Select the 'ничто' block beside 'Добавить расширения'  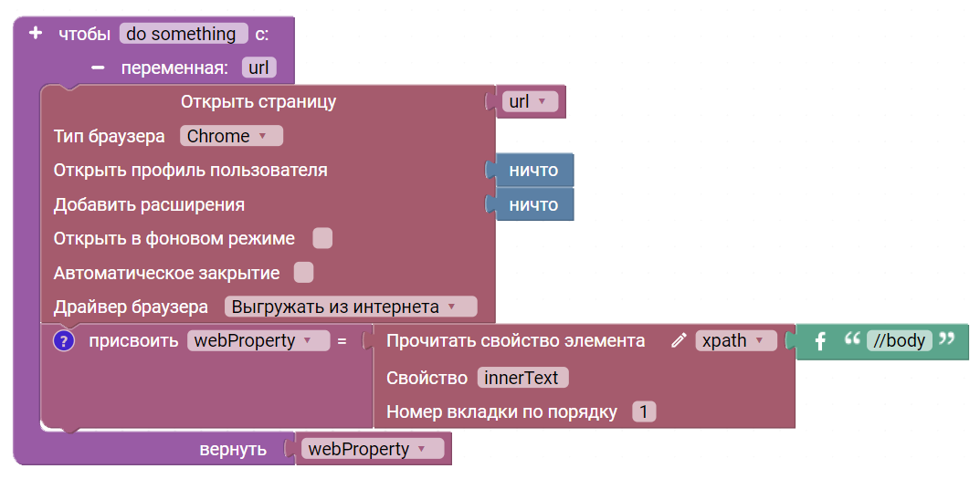pos(533,205)
